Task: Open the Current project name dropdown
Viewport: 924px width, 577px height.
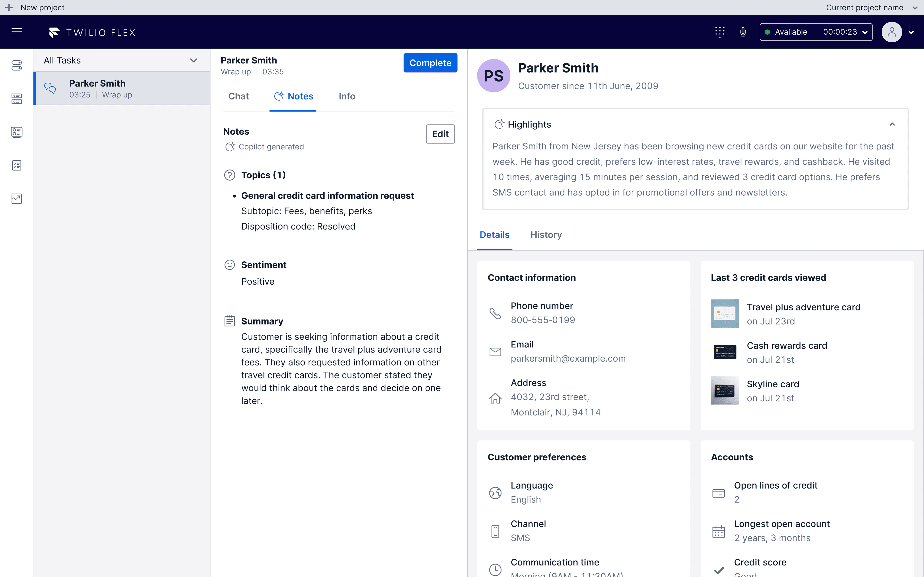Action: coord(915,8)
